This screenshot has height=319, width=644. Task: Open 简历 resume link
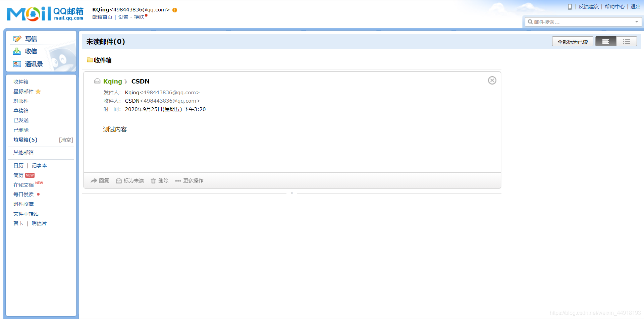click(x=18, y=175)
